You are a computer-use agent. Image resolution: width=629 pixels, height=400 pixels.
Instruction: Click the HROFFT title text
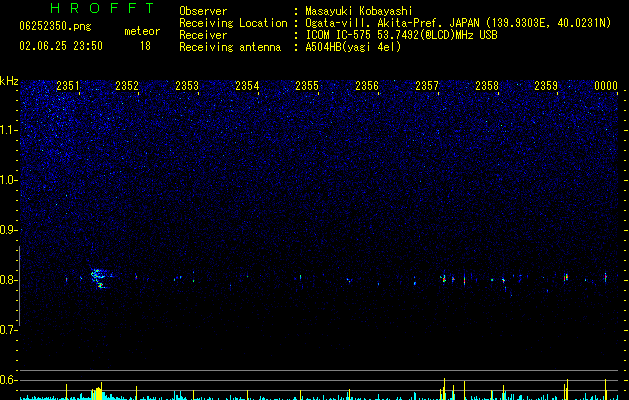click(102, 8)
